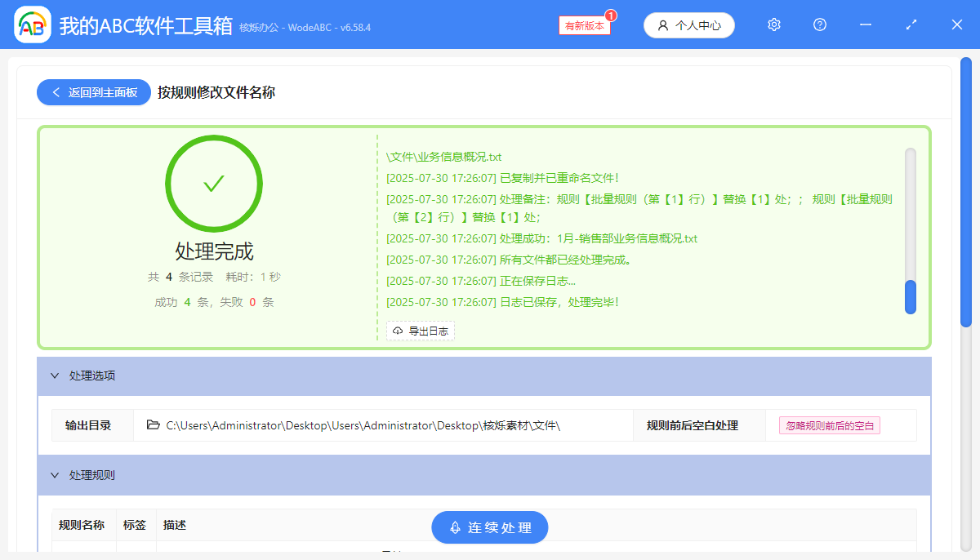Start 连续处理 to continue processing
This screenshot has width=980, height=560.
point(489,527)
